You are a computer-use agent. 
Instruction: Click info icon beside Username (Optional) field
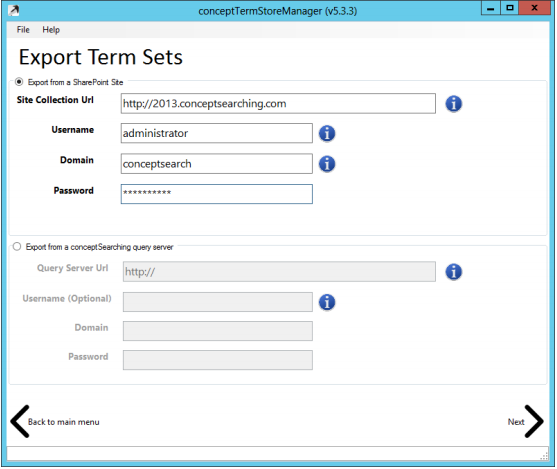click(327, 302)
